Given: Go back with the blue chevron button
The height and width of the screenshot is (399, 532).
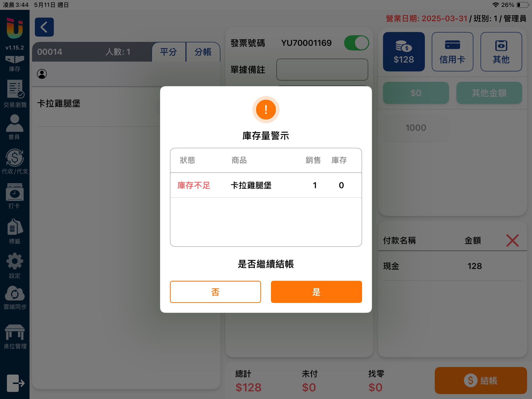Looking at the screenshot, I should [x=44, y=27].
